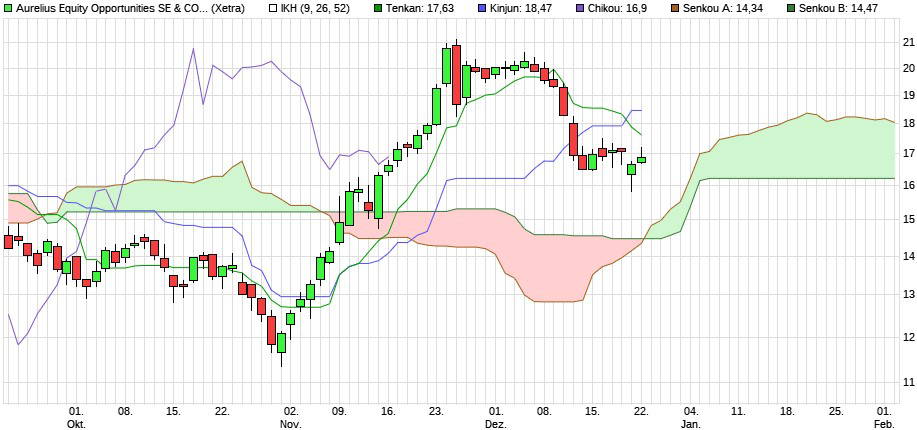Screen dimensions: 917x430
Task: Click the '02. Nov.' date axis label
Action: coord(291,418)
